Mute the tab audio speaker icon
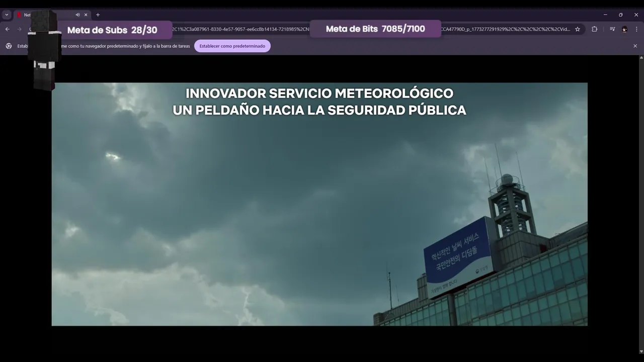The image size is (644, 362). [77, 15]
